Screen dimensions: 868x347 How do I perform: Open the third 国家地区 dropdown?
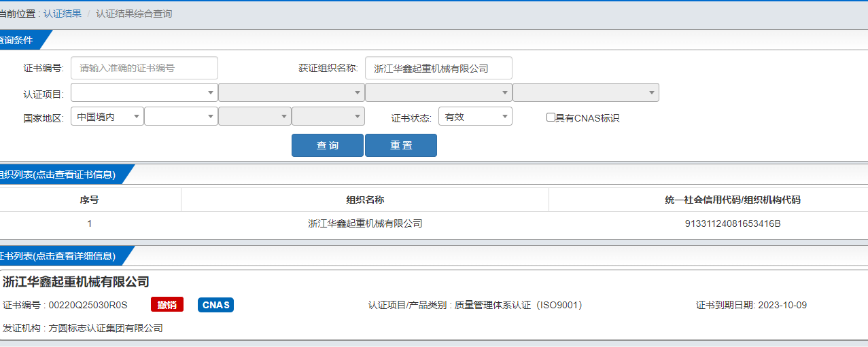click(255, 117)
